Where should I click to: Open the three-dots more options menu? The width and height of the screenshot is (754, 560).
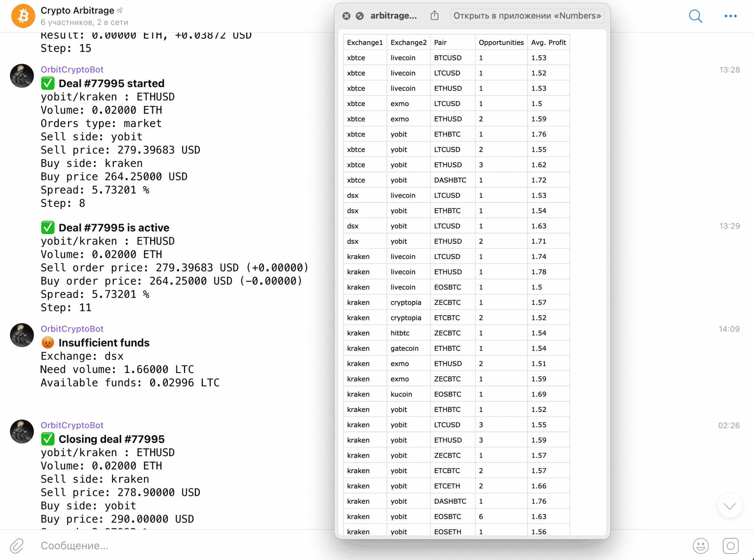[730, 16]
